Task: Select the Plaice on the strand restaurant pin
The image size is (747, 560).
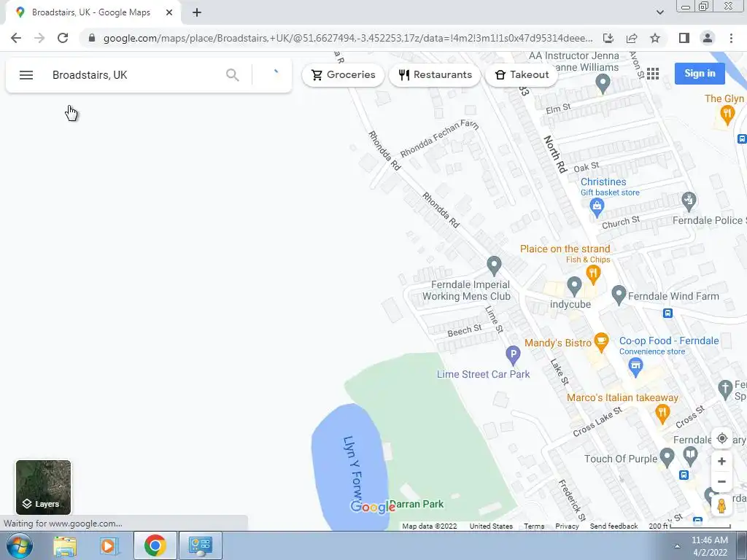Action: click(593, 273)
